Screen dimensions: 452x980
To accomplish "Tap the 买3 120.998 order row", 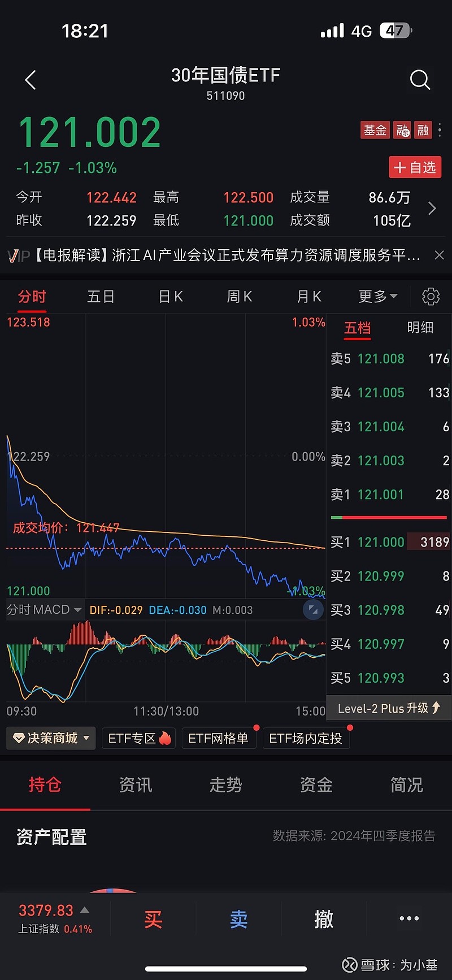I will (389, 610).
